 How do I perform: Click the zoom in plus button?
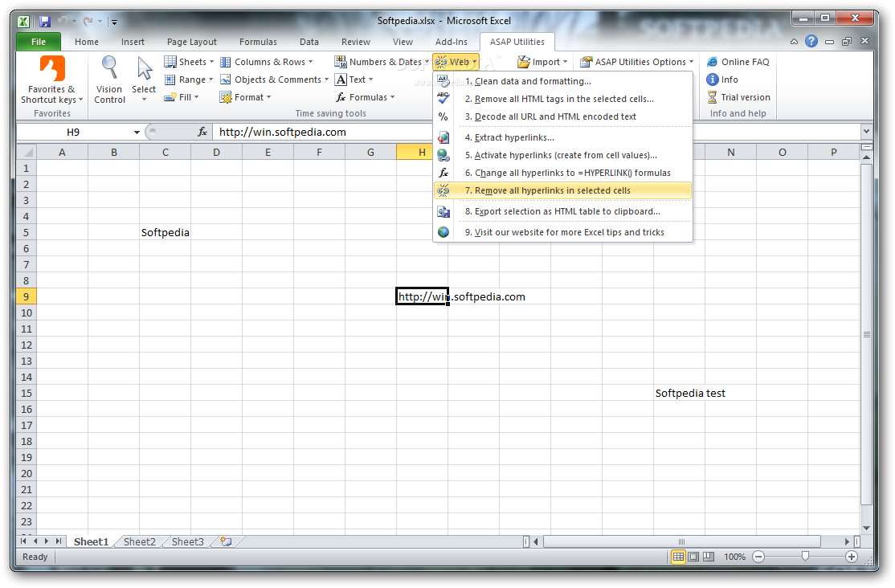tap(851, 557)
